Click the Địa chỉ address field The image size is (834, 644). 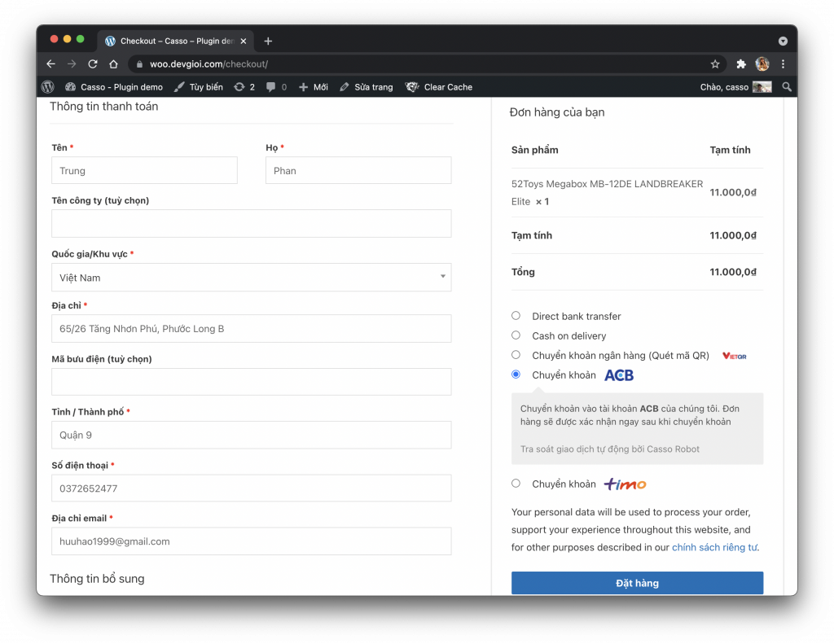(252, 329)
